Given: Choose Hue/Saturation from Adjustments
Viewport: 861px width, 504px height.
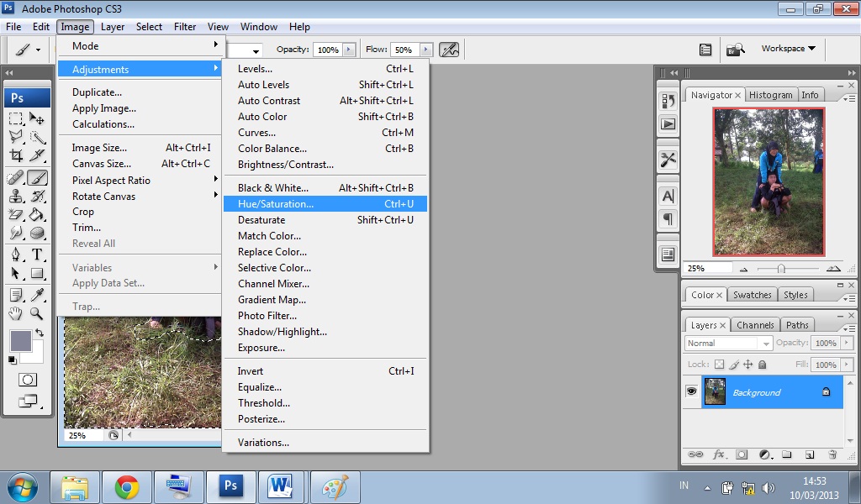Looking at the screenshot, I should [x=325, y=204].
